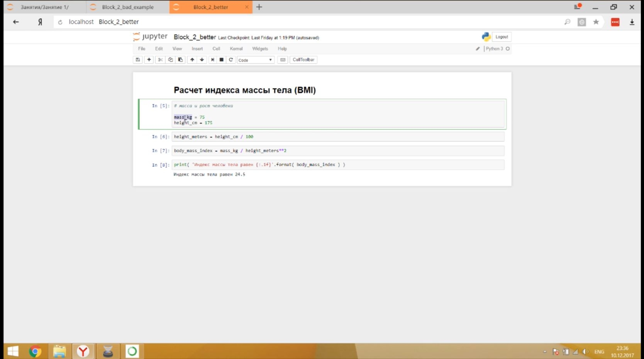The width and height of the screenshot is (644, 359).
Task: Paste cell below with the clipboard icon
Action: click(180, 60)
